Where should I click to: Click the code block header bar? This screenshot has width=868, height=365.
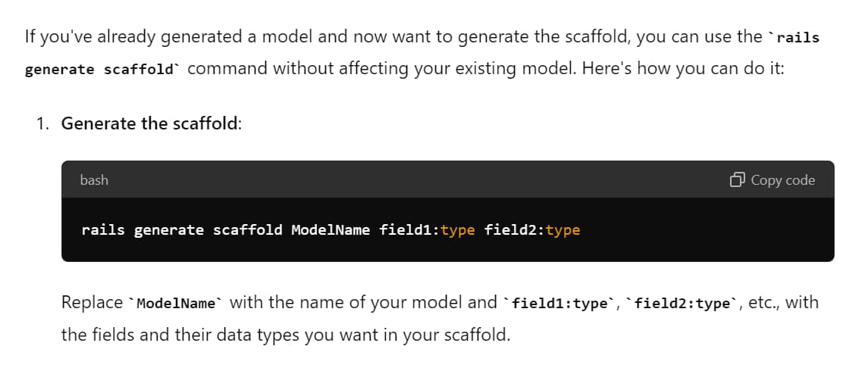pos(447,179)
